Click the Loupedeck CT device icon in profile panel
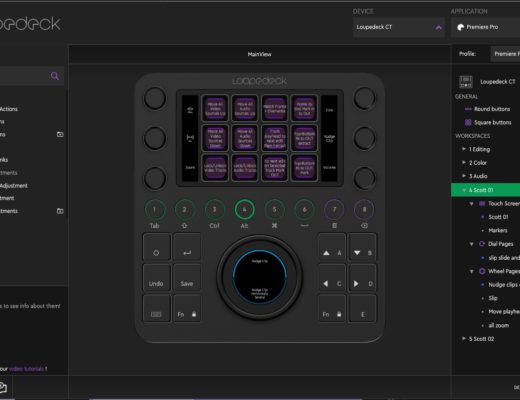 [x=466, y=82]
